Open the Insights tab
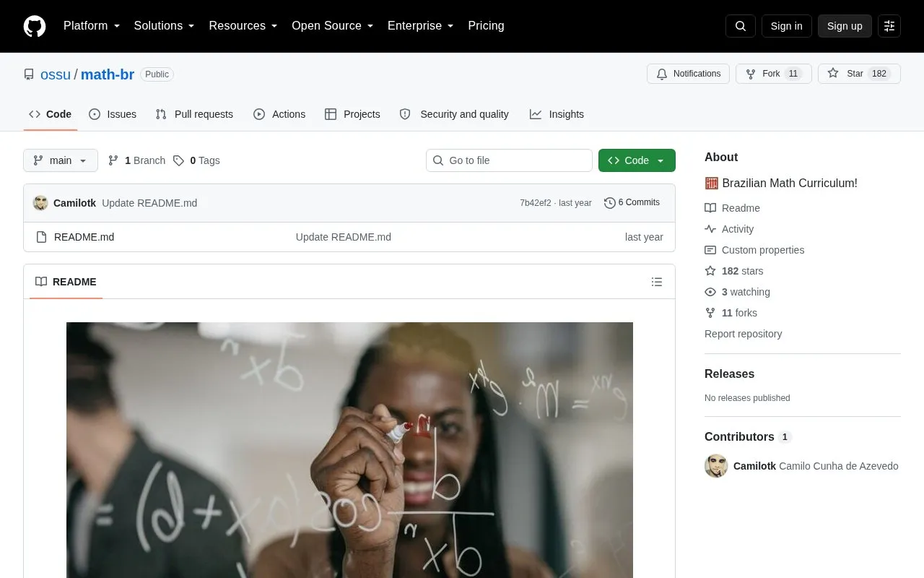 click(x=557, y=114)
